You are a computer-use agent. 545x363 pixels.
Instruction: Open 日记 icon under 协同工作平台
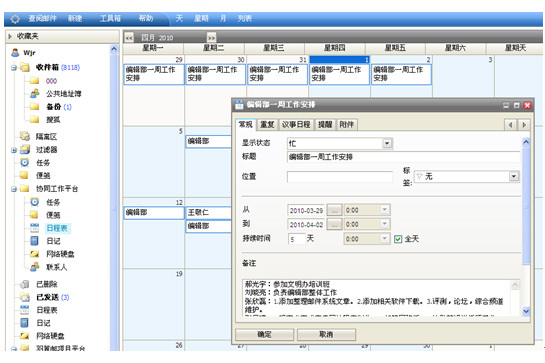tap(34, 241)
